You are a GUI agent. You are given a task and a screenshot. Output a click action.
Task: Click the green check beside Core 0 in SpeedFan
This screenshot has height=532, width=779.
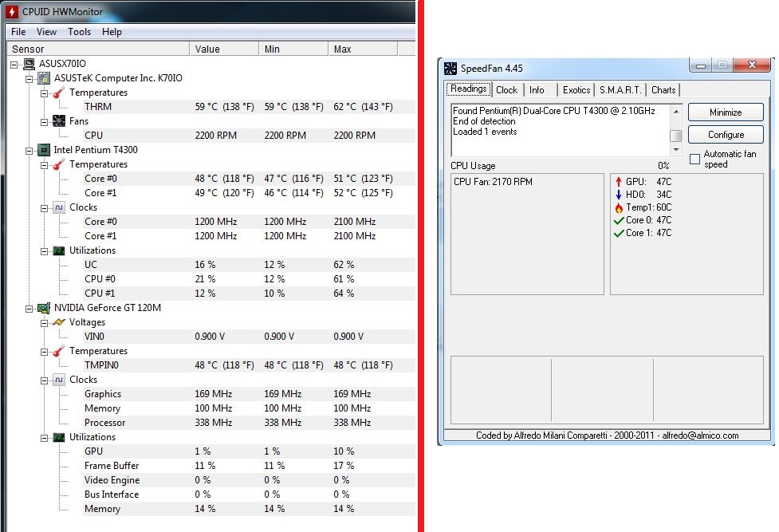click(x=619, y=220)
